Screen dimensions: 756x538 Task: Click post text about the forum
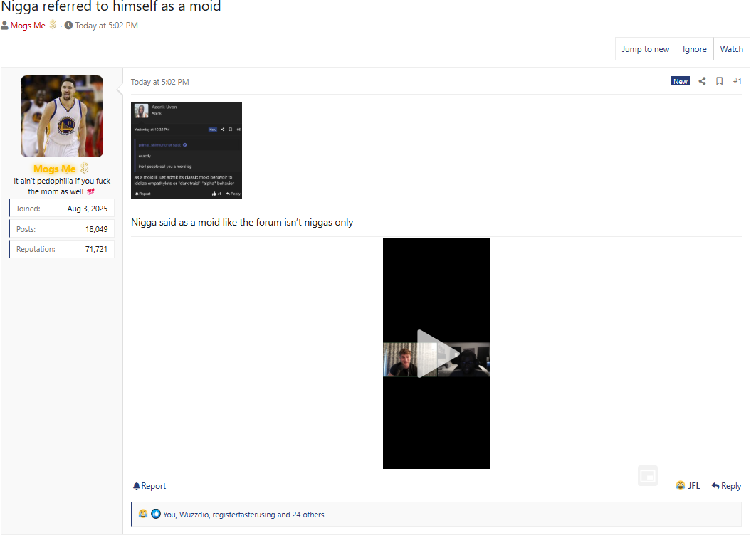pyautogui.click(x=242, y=223)
